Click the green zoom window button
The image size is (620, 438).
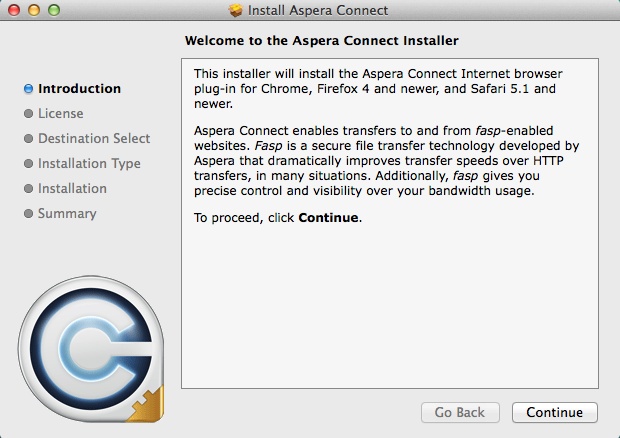click(x=53, y=11)
